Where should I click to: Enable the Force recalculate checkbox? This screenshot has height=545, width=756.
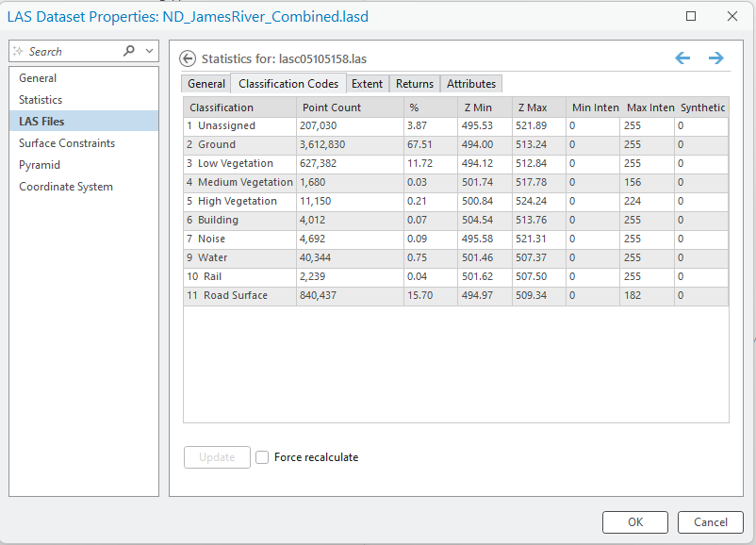tap(263, 457)
